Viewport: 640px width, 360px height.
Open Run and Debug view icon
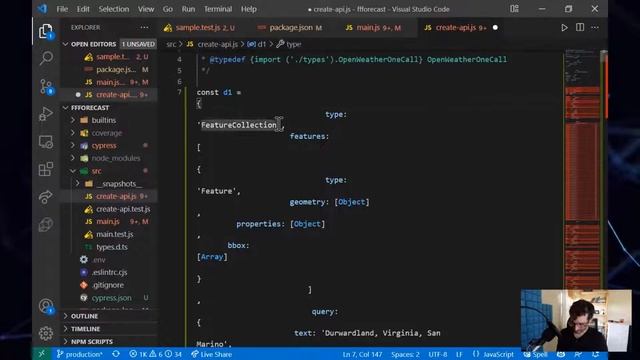pos(46,114)
